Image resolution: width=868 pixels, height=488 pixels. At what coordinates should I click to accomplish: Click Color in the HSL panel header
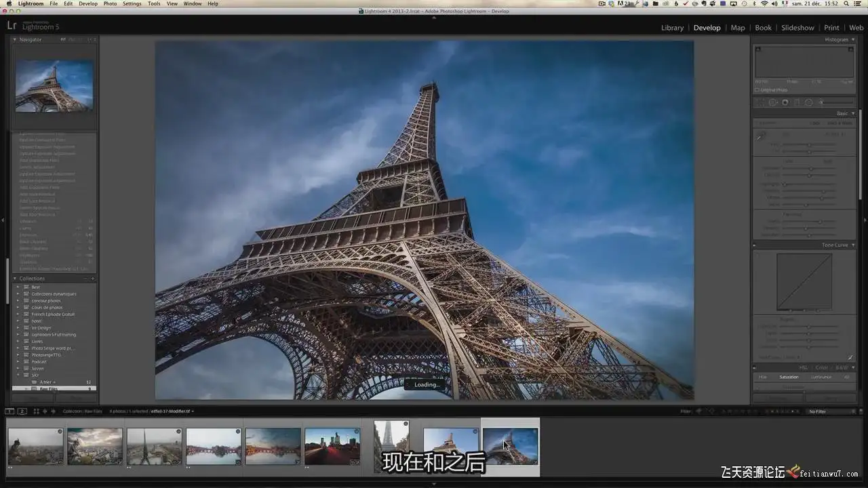[x=821, y=367]
